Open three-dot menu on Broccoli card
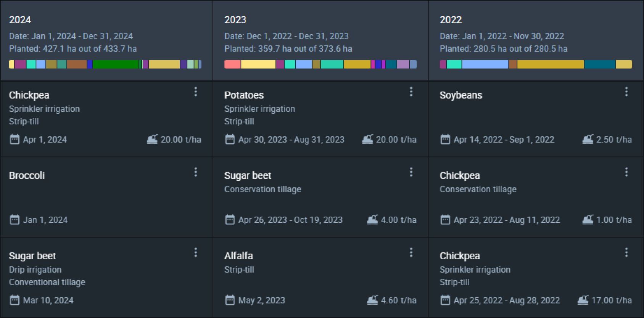The image size is (644, 318). [x=196, y=172]
